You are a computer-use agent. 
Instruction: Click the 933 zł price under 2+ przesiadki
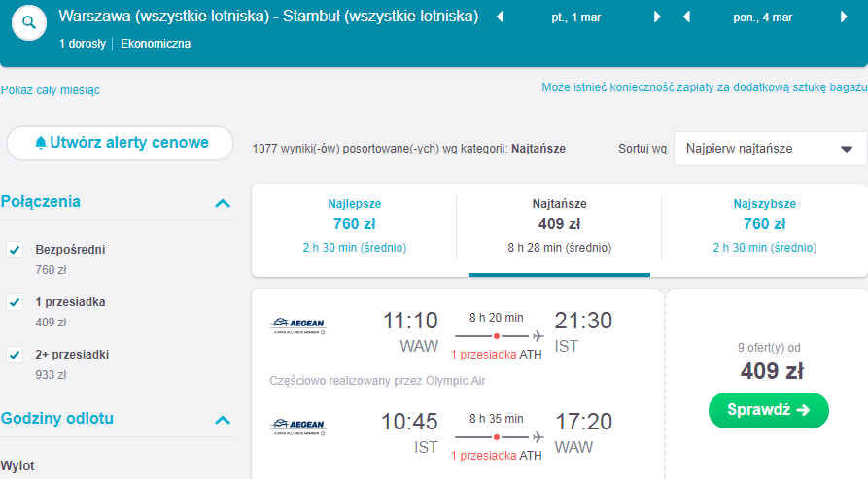point(51,375)
